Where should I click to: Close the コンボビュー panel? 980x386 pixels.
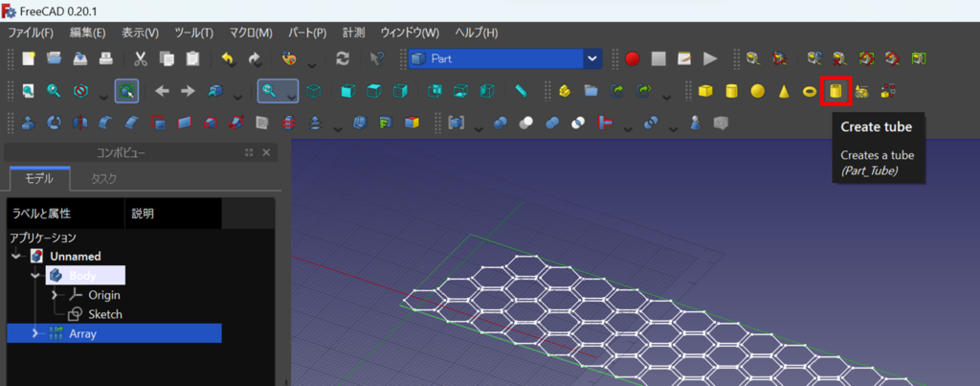[266, 152]
